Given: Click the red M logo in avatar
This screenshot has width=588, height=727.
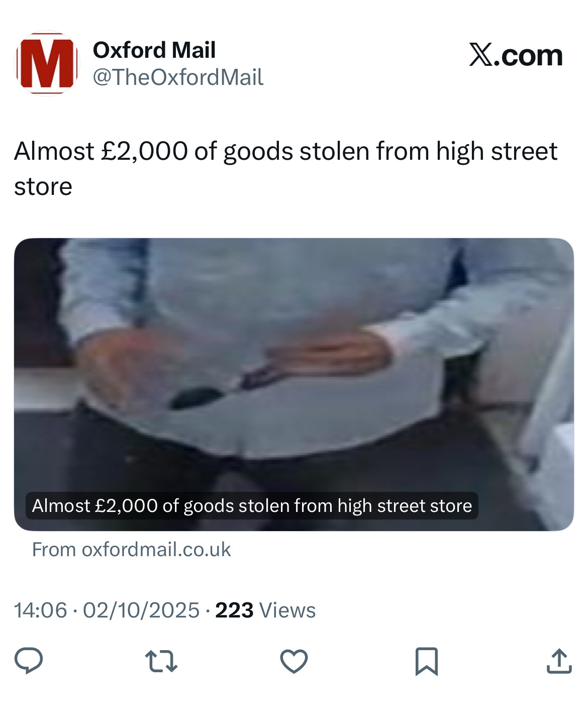Looking at the screenshot, I should point(47,63).
